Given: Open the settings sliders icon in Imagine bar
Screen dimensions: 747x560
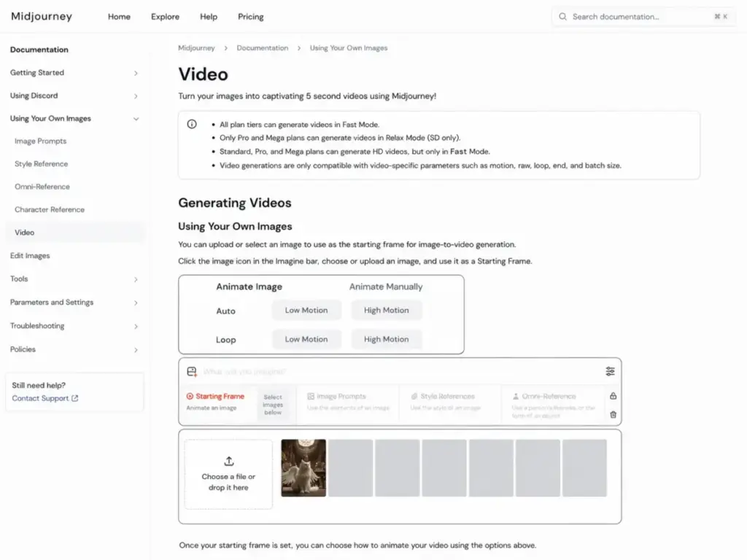Looking at the screenshot, I should 610,371.
